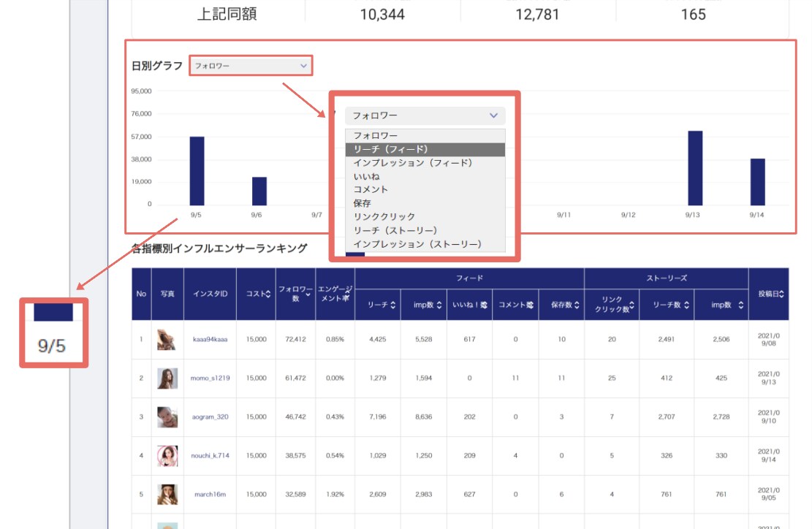
Task: Click kaaa94kaaa profile photo
Action: [x=167, y=340]
